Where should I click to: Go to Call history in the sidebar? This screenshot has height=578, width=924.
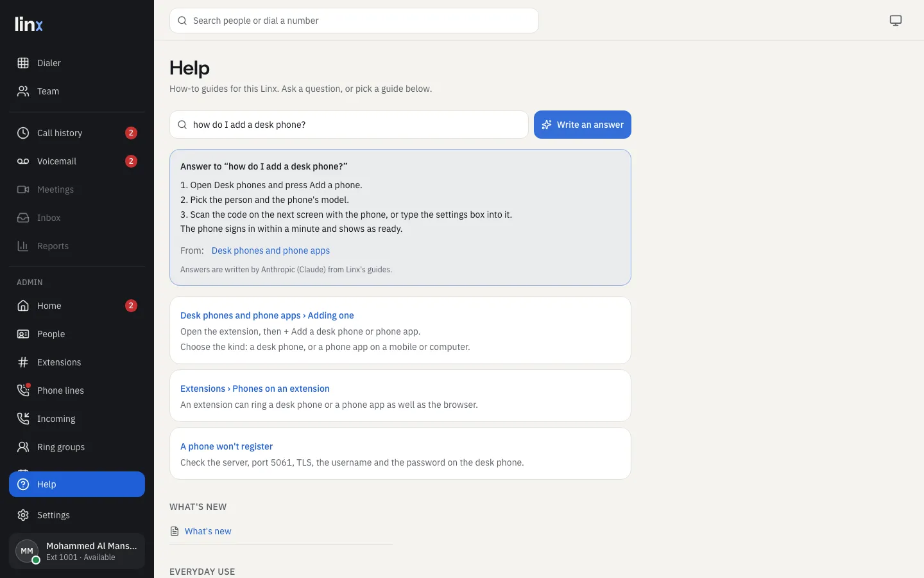pos(77,133)
